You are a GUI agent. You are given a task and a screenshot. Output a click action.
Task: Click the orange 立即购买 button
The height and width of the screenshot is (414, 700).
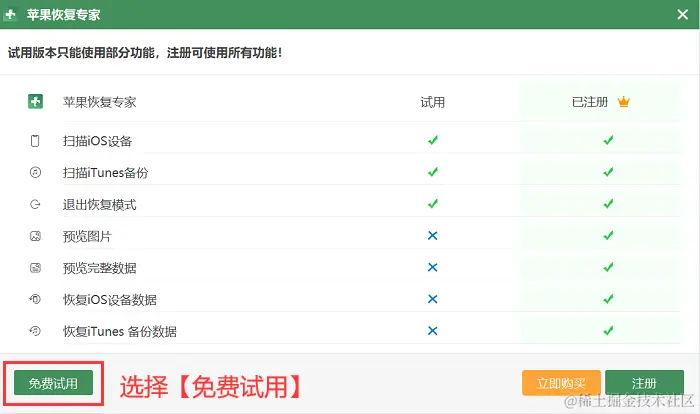click(561, 383)
